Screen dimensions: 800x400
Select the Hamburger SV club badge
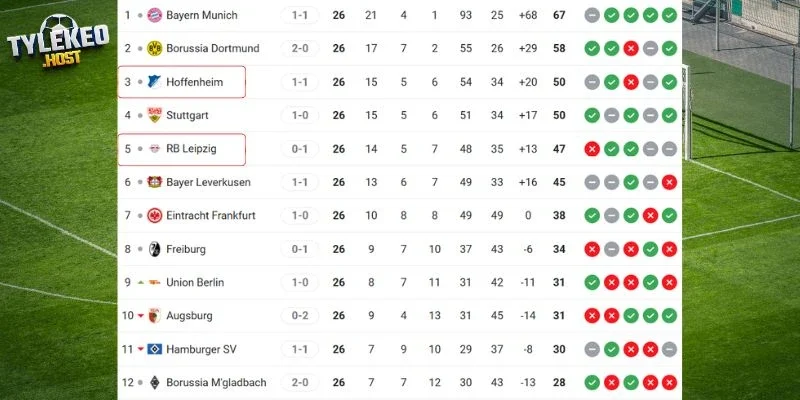pos(154,350)
